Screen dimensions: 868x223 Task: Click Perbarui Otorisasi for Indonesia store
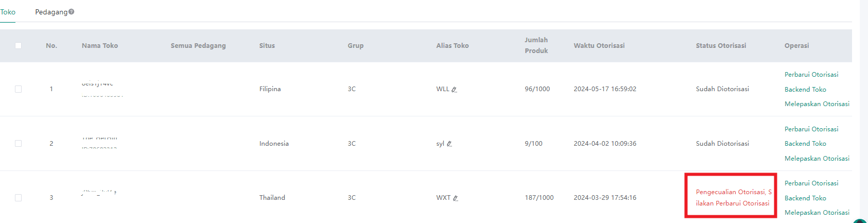[811, 129]
